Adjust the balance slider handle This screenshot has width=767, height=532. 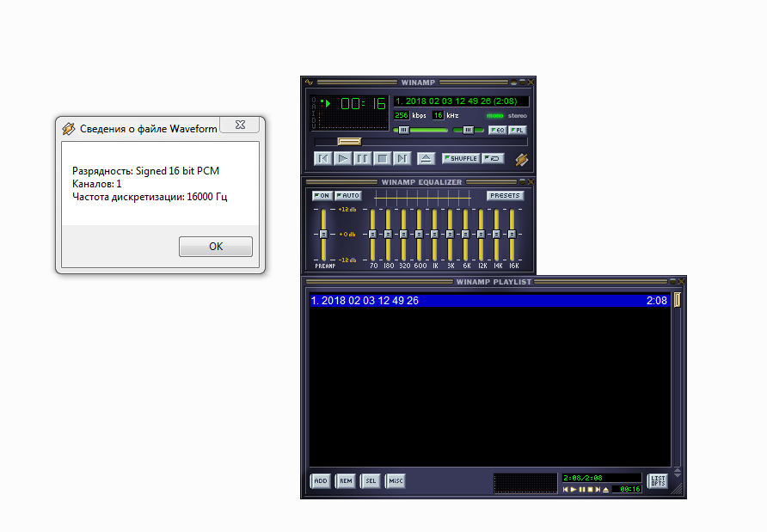[x=468, y=130]
